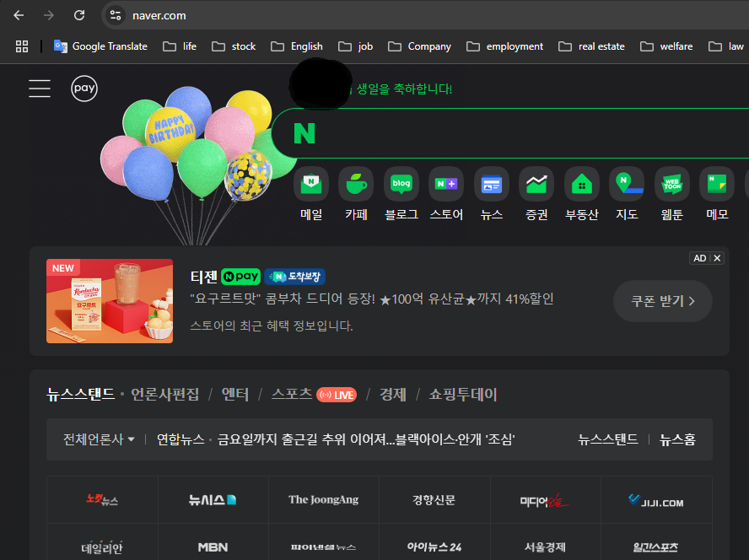The height and width of the screenshot is (560, 749).
Task: Open the Stocks (증권) shortcut icon
Action: pyautogui.click(x=536, y=184)
